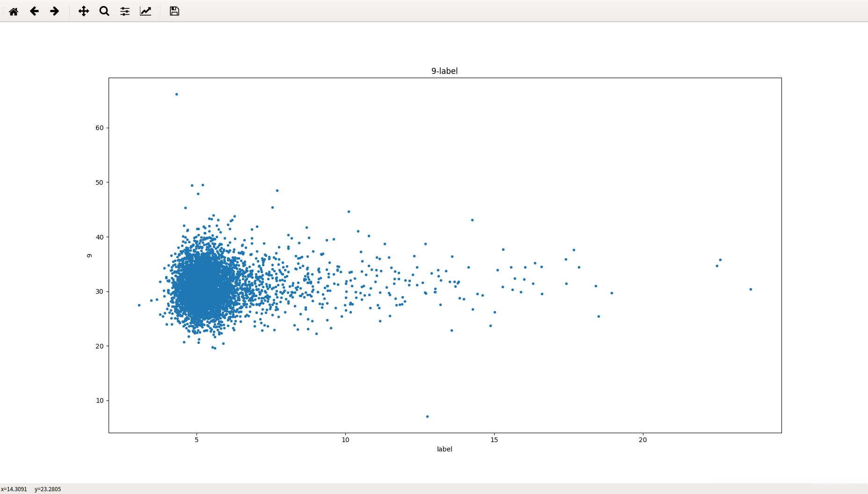Activate the zoom to rectangle tool
868x494 pixels.
coord(104,11)
